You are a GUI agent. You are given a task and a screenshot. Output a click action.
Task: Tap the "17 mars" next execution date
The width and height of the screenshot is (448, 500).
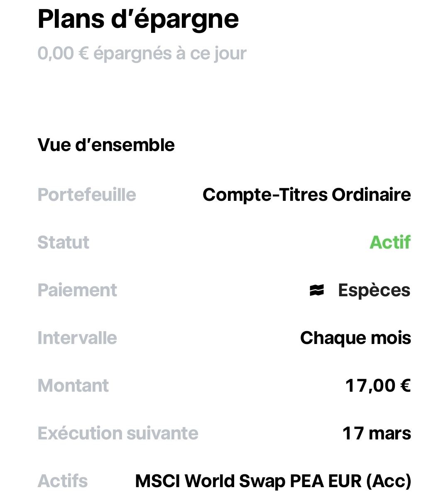(x=377, y=433)
